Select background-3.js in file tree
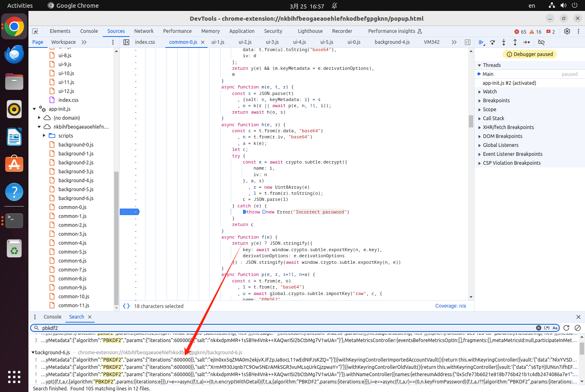The height and width of the screenshot is (392, 585). pos(76,172)
